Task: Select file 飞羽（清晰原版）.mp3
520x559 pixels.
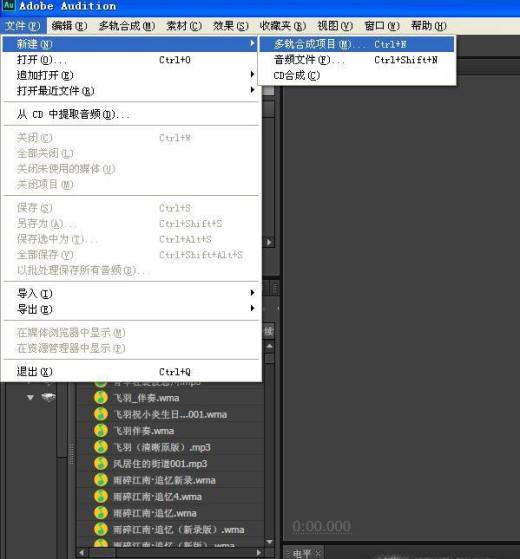Action: [161, 447]
